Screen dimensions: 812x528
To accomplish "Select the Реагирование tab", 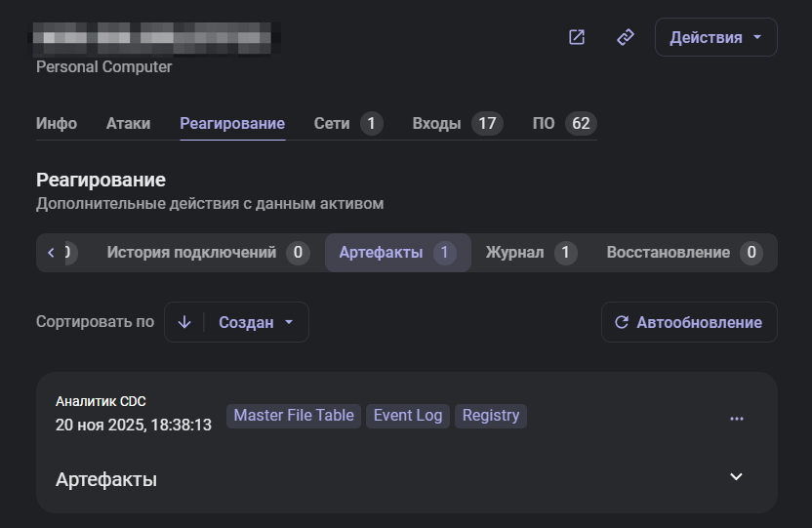I will (x=232, y=124).
